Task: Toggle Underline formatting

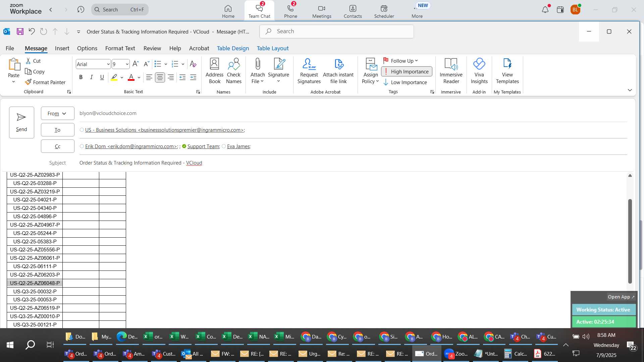Action: pyautogui.click(x=102, y=77)
